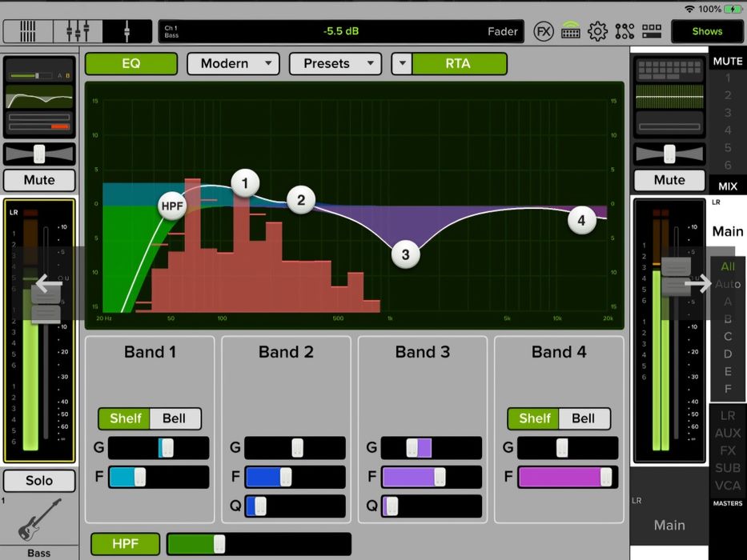Select the LR masters option
This screenshot has width=747, height=560.
coord(728,416)
